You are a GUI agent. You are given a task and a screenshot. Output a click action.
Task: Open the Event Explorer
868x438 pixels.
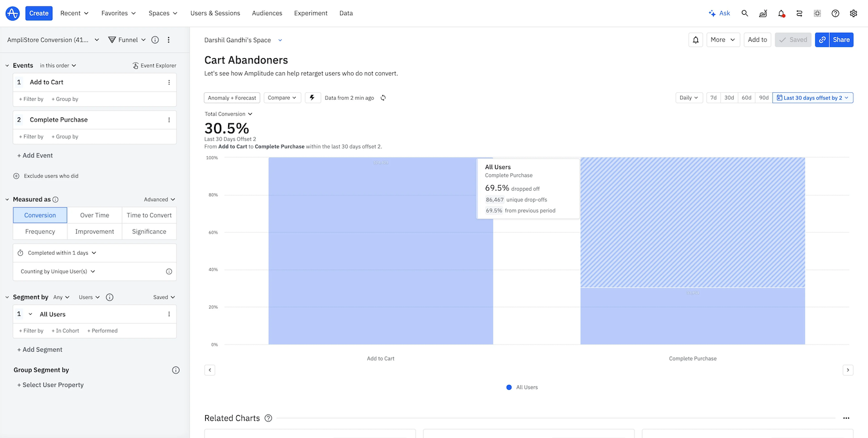tap(154, 65)
